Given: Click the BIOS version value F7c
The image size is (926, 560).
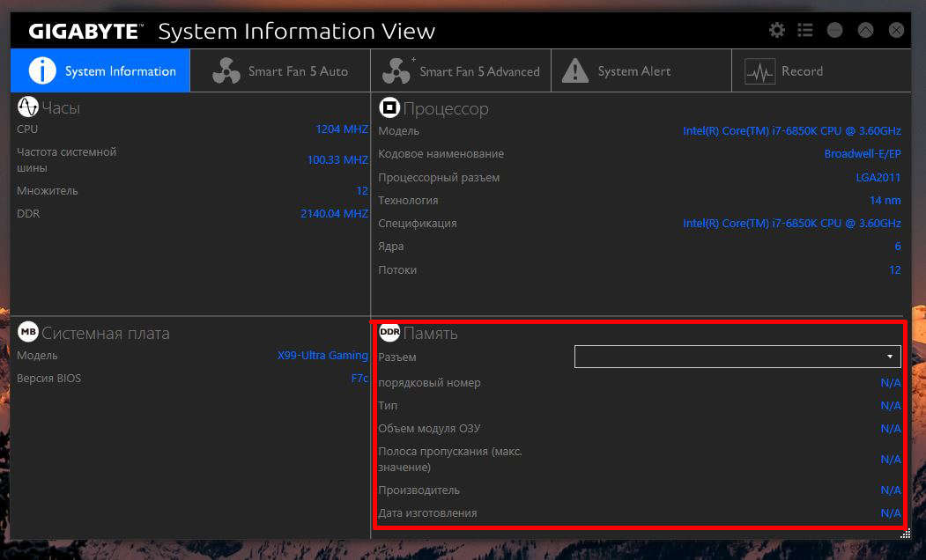Looking at the screenshot, I should [x=359, y=379].
